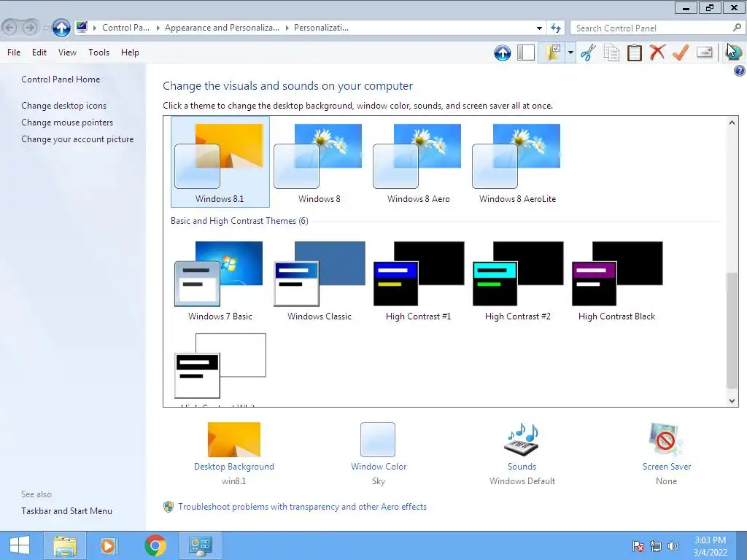Select the High Contrast White theme thumbnail

(220, 366)
